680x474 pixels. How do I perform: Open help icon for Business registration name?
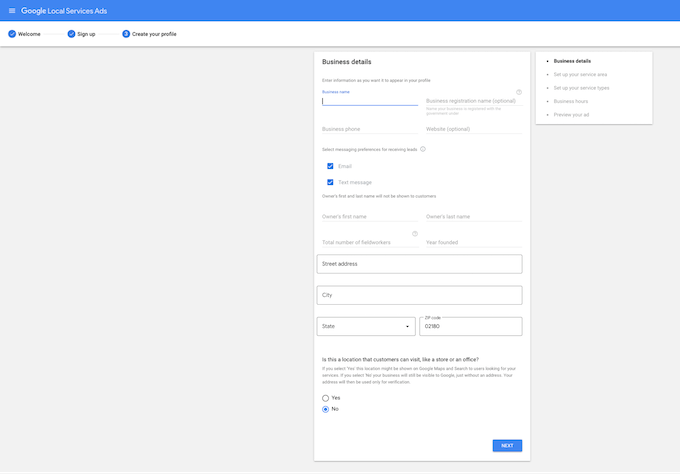[x=518, y=92]
